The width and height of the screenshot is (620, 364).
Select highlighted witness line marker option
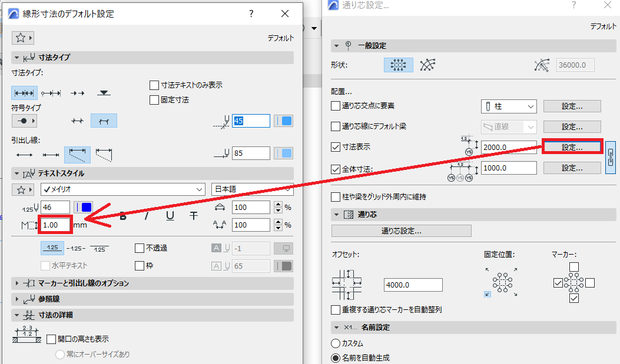pos(104,121)
